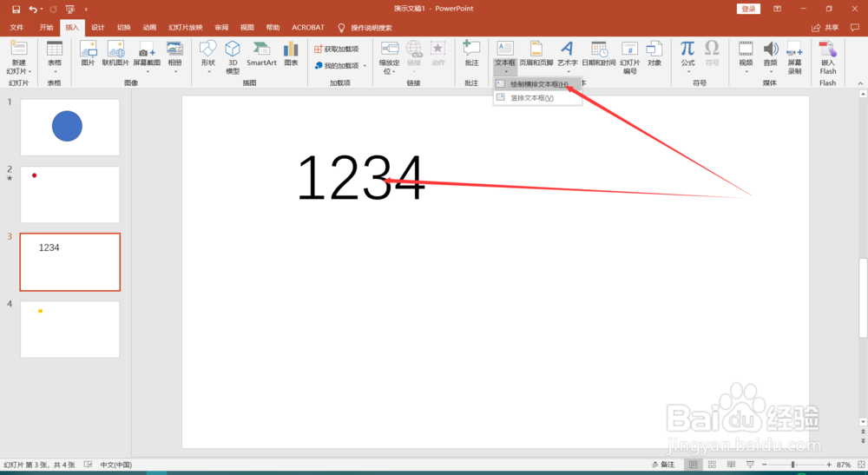Click the Share (共享) button
868x475 pixels.
[825, 27]
